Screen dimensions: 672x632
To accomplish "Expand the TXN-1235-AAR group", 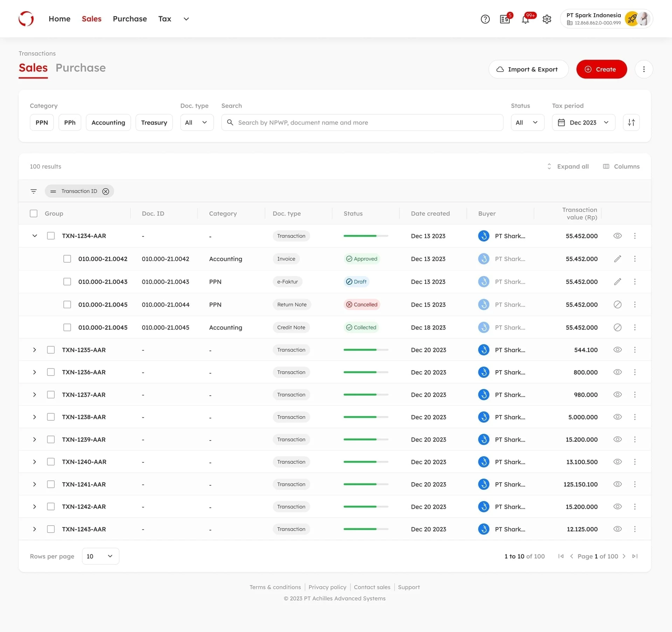I will 35,350.
